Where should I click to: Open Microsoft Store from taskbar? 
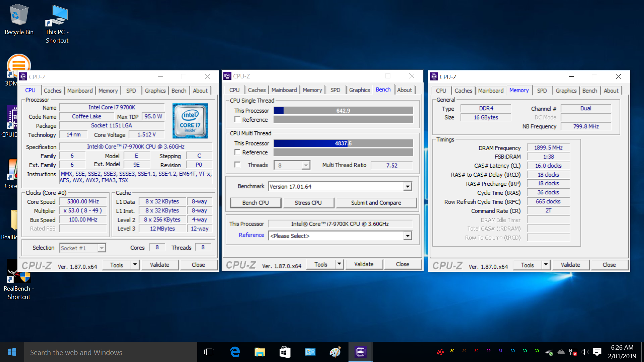pos(285,352)
